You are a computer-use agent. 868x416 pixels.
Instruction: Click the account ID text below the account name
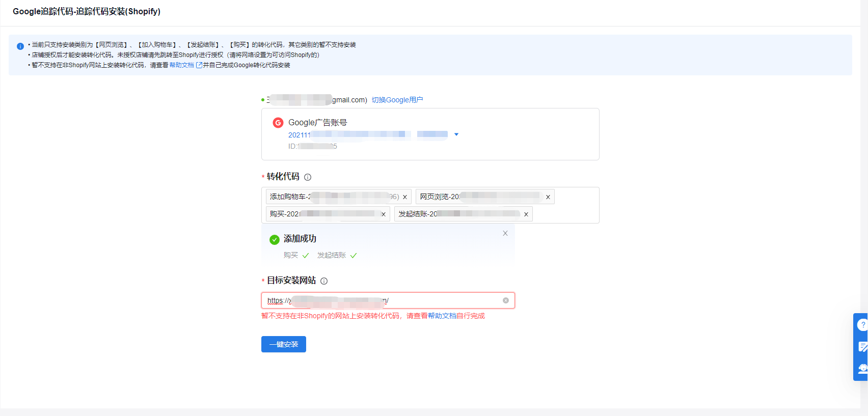pos(313,146)
